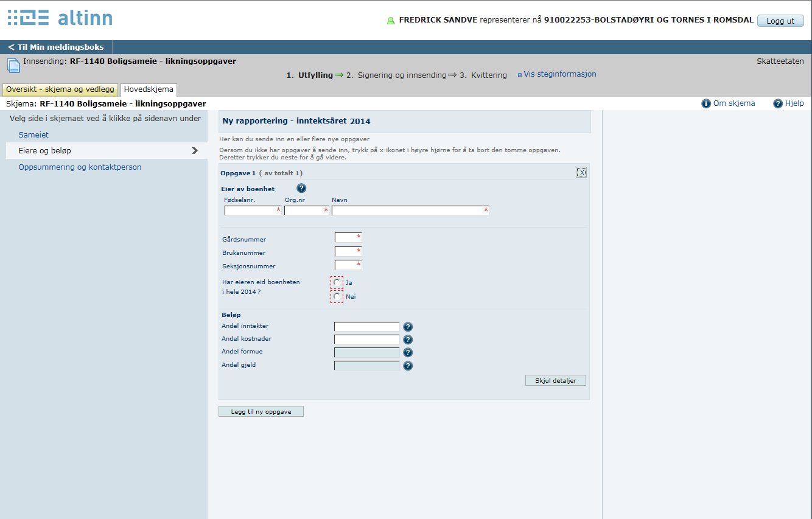Open help icon next to Eier av boenhet
Image resolution: width=812 pixels, height=519 pixels.
[301, 189]
